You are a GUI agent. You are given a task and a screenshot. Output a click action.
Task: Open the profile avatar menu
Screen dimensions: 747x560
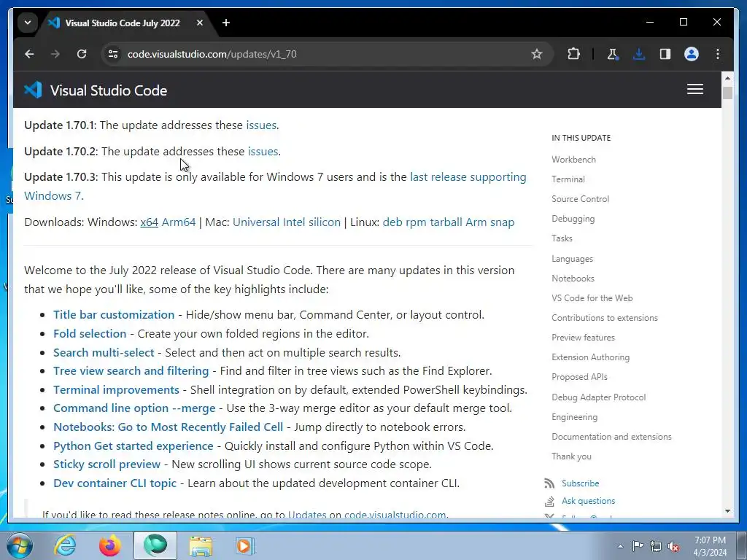[692, 54]
